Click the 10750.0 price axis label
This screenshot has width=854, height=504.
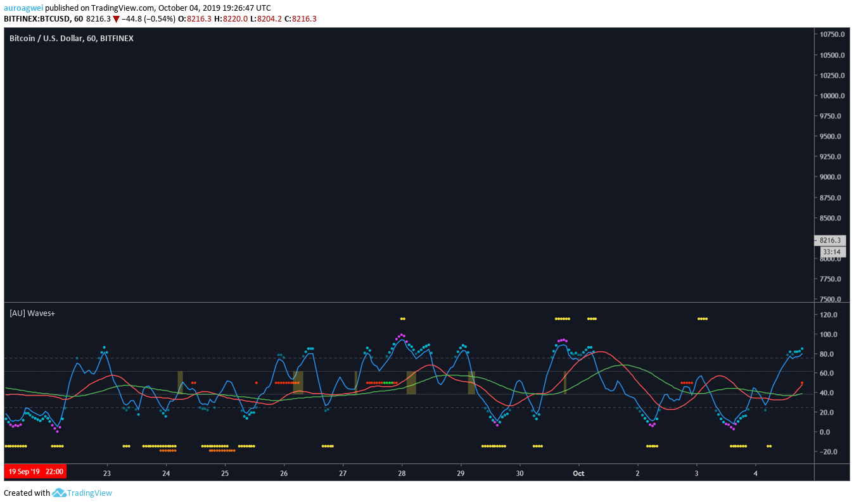(x=831, y=34)
